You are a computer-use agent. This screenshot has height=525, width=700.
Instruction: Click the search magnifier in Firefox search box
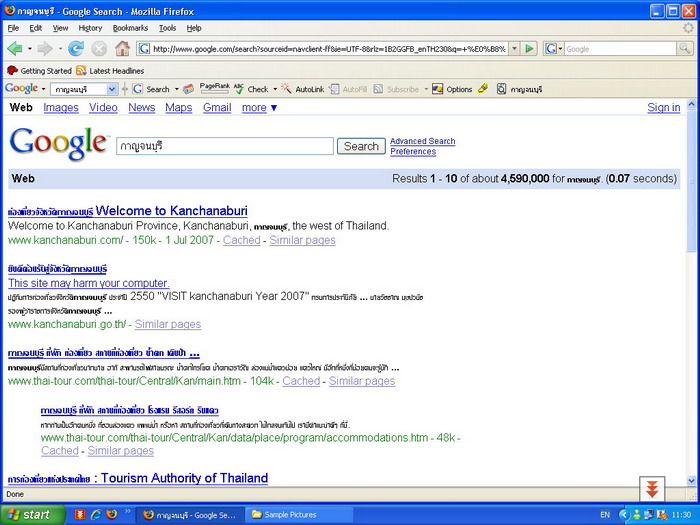684,48
